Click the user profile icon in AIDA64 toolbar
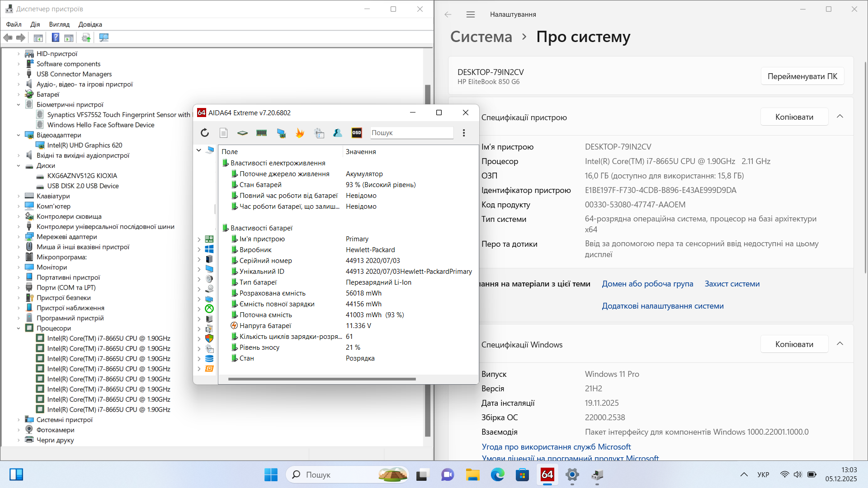The height and width of the screenshot is (488, 868). point(338,133)
